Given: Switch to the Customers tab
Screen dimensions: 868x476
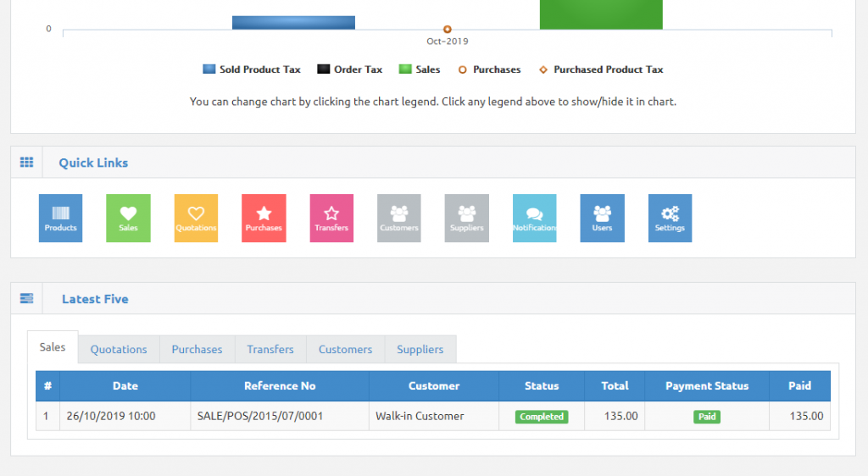Looking at the screenshot, I should (346, 350).
